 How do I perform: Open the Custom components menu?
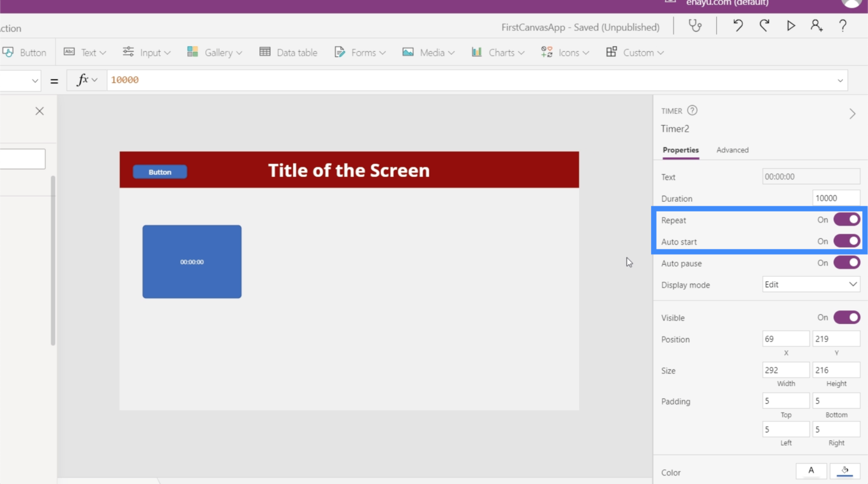tap(634, 52)
